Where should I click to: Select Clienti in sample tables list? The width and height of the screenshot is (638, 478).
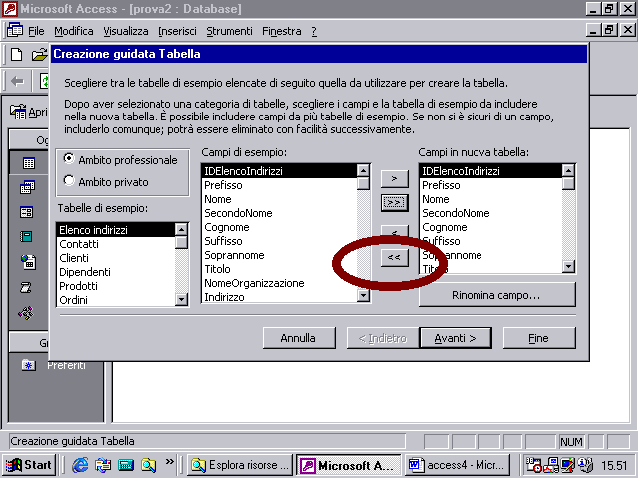point(116,258)
